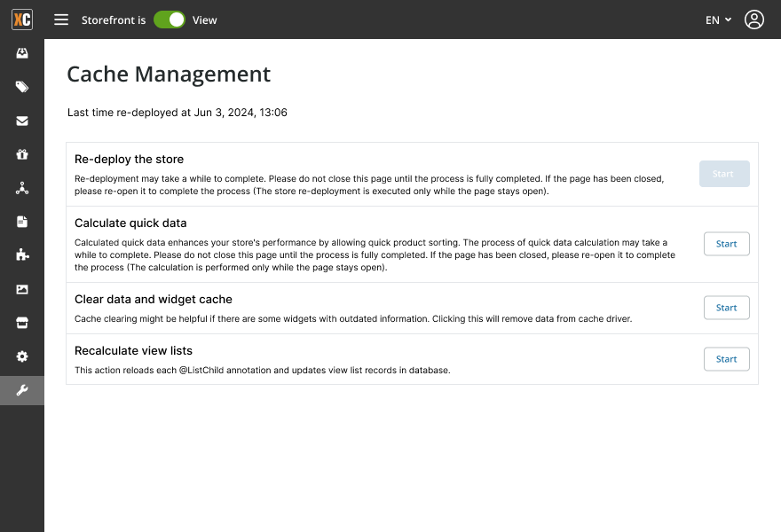Open the document content sidebar icon

22,222
